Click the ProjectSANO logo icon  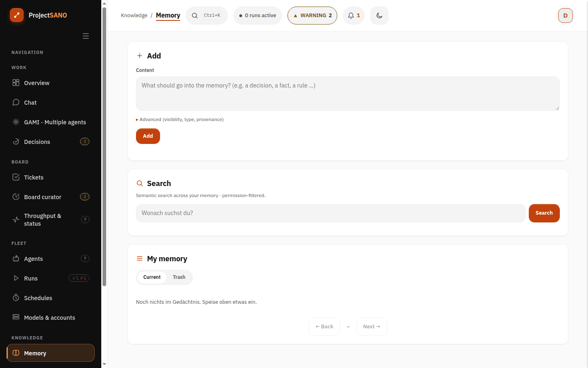(17, 15)
